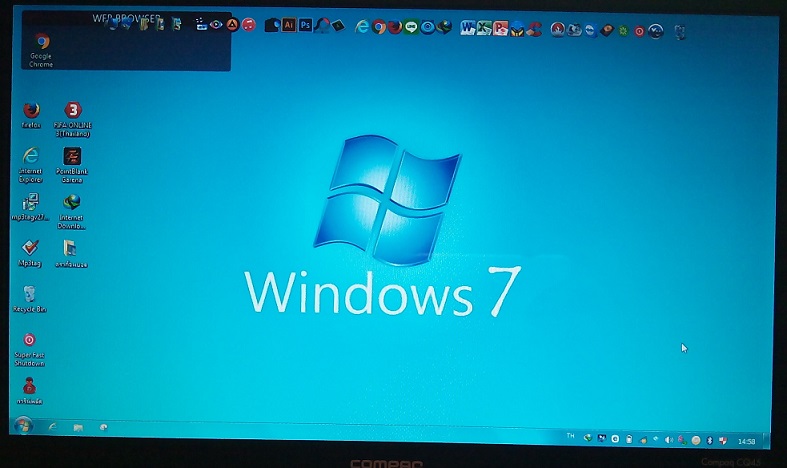Click the Bluetooth tray icon

tap(709, 440)
